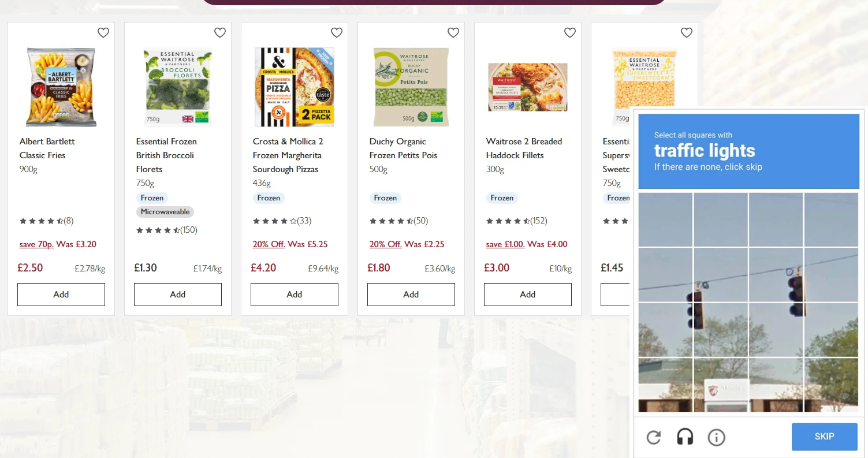
Task: Toggle wishlist heart on the Supersweet Sweetcorn
Action: pyautogui.click(x=686, y=33)
